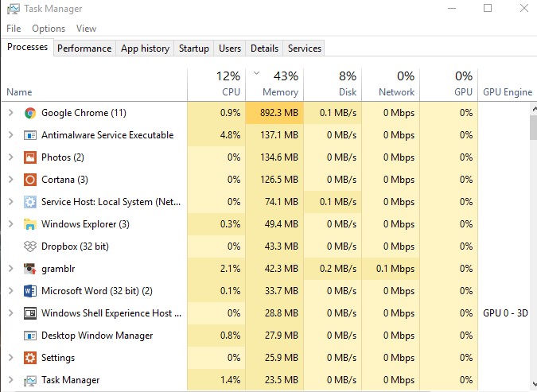Image resolution: width=537 pixels, height=392 pixels.
Task: Click the gramblr process icon
Action: click(x=30, y=269)
